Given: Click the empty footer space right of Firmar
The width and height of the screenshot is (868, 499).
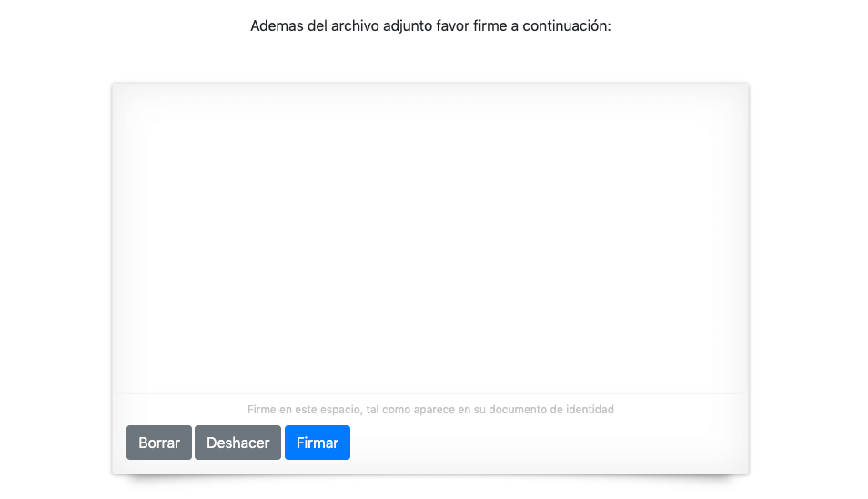Looking at the screenshot, I should [546, 443].
